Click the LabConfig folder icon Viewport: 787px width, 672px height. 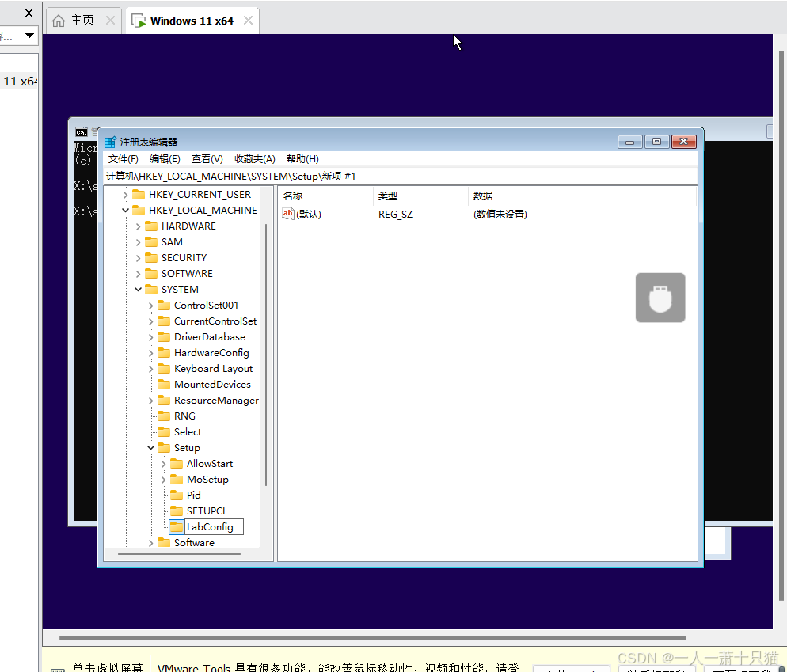(x=177, y=526)
